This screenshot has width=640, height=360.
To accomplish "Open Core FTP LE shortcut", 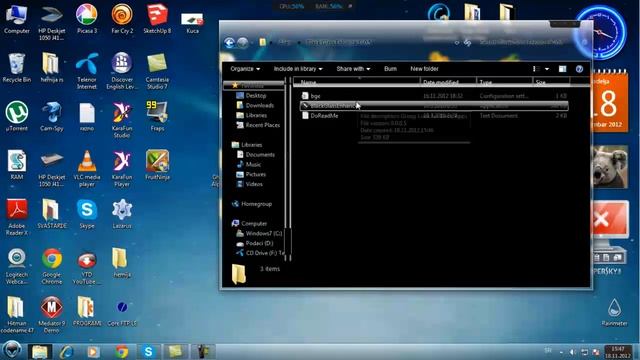I will (122, 312).
